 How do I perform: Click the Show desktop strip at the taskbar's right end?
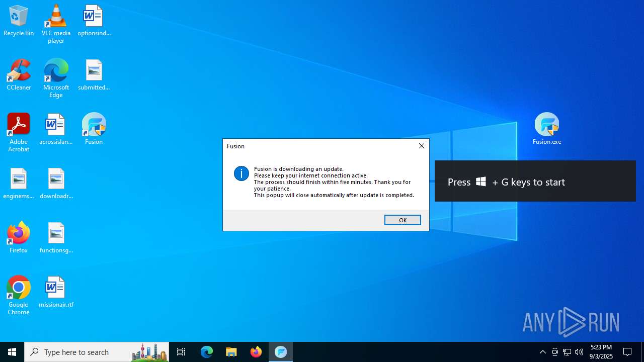(x=642, y=352)
